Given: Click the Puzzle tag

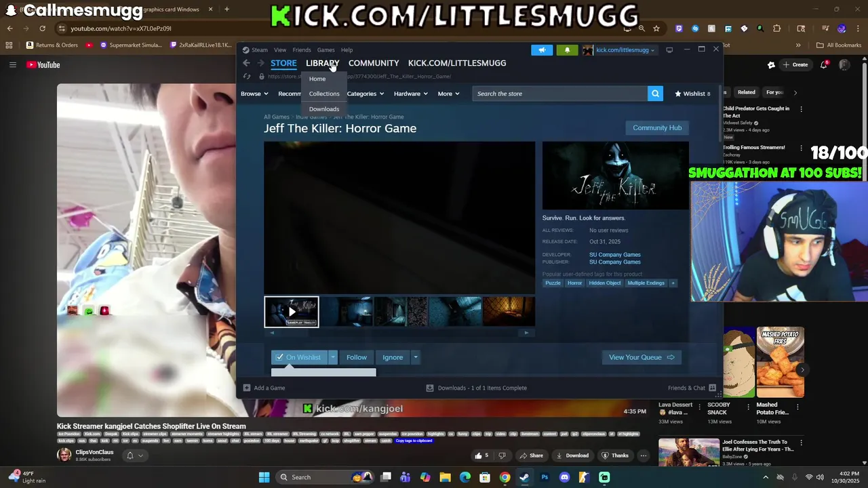Looking at the screenshot, I should [553, 283].
